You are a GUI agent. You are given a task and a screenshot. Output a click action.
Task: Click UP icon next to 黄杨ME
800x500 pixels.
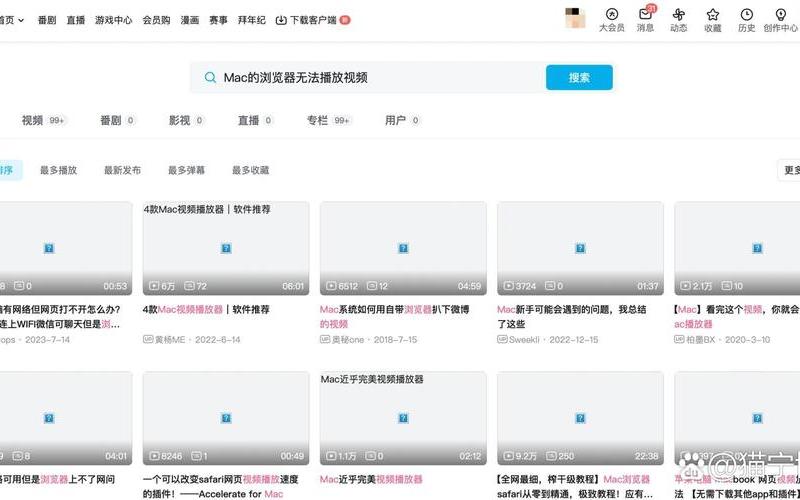(148, 339)
